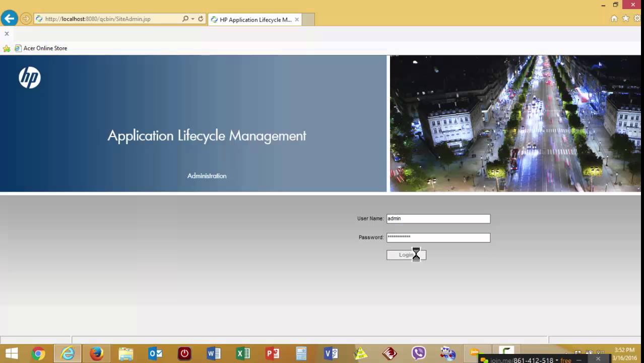Open Microsoft Word from taskbar

214,353
